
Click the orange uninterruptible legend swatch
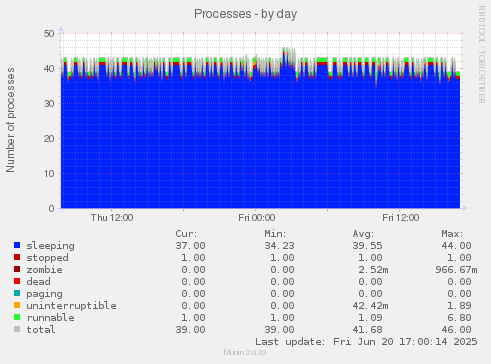point(17,305)
